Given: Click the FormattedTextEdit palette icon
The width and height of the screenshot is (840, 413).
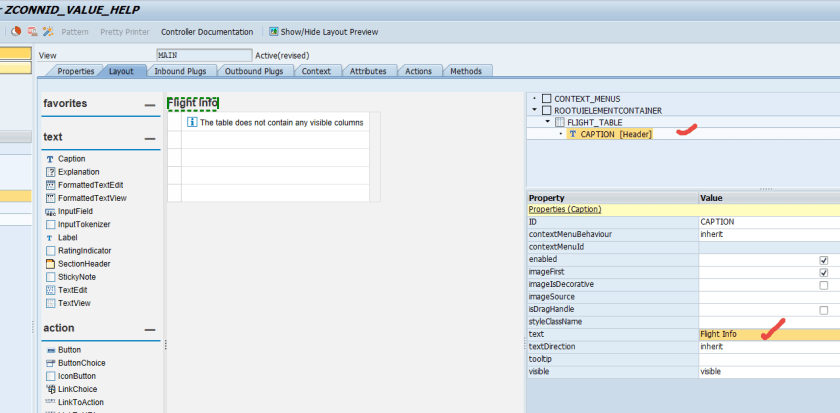Looking at the screenshot, I should pos(50,185).
